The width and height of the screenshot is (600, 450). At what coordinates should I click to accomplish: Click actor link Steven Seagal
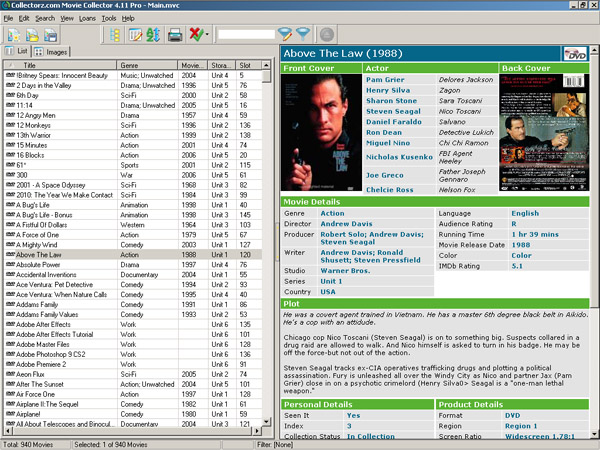(x=393, y=111)
